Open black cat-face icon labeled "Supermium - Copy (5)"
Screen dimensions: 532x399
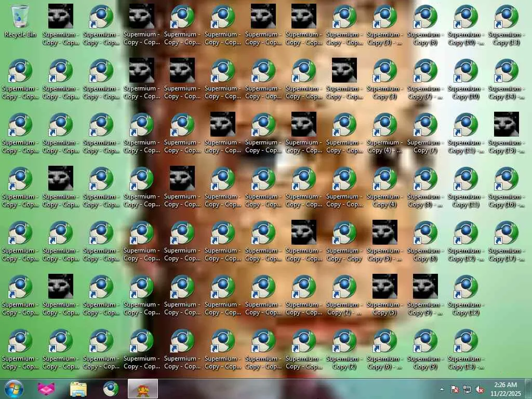pos(384,295)
